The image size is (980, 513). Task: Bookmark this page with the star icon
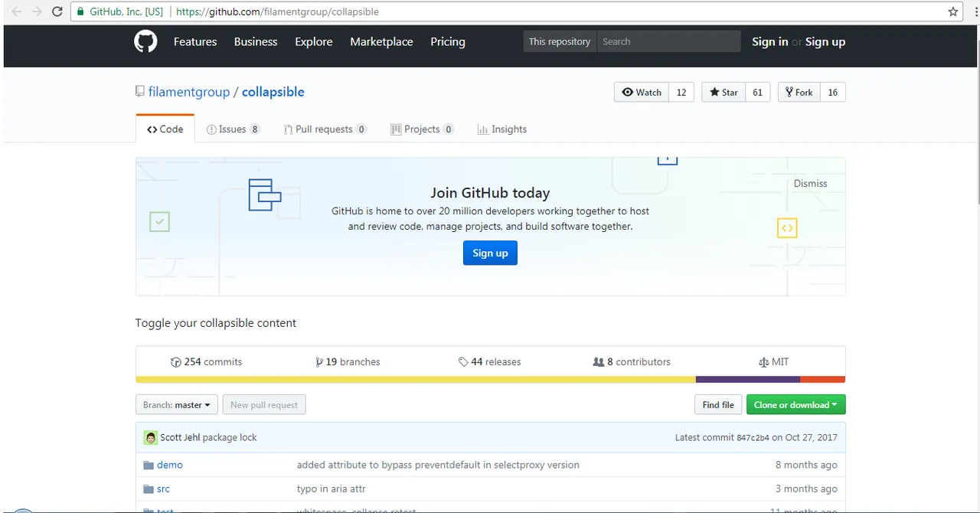[953, 11]
